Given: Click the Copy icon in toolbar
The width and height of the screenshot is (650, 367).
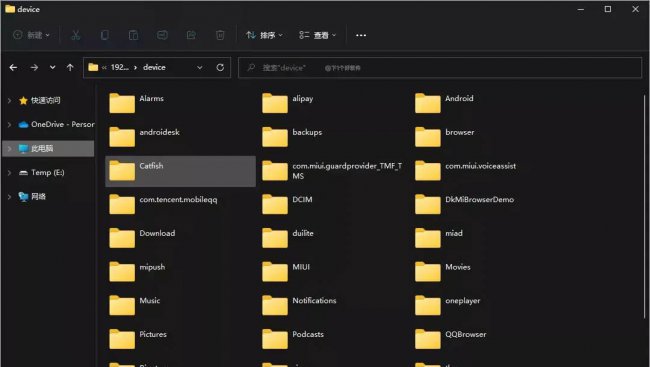Looking at the screenshot, I should point(104,35).
